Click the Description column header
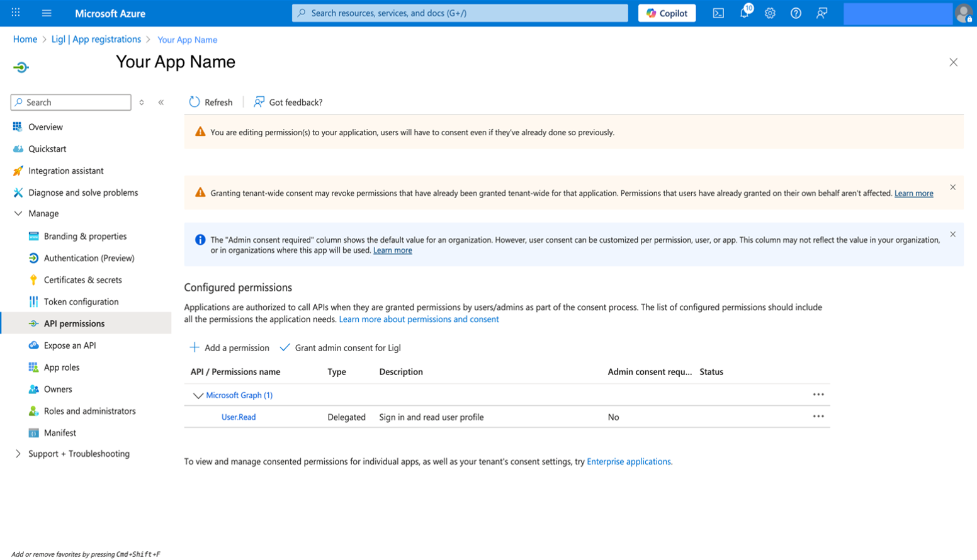Viewport: 977px width, 560px height. tap(401, 372)
